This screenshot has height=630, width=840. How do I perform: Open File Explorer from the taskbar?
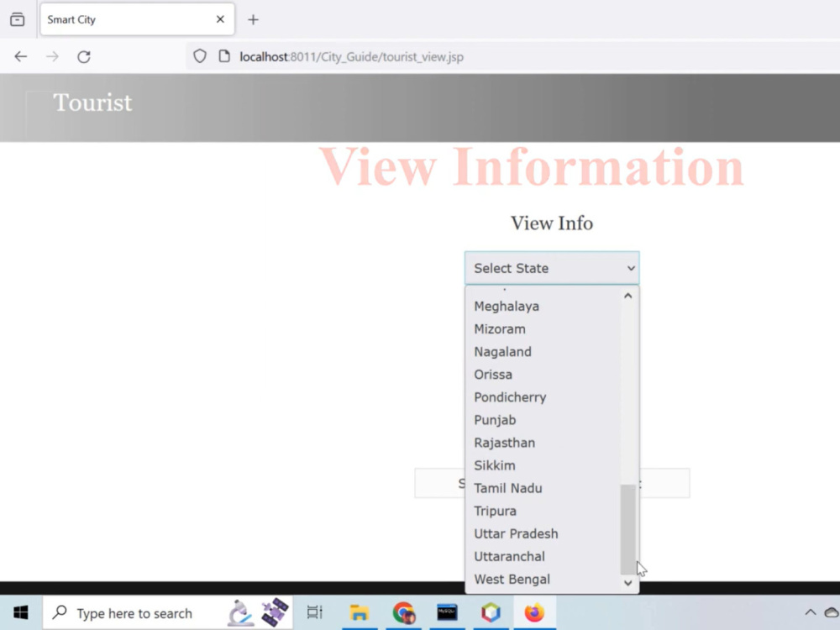point(360,612)
